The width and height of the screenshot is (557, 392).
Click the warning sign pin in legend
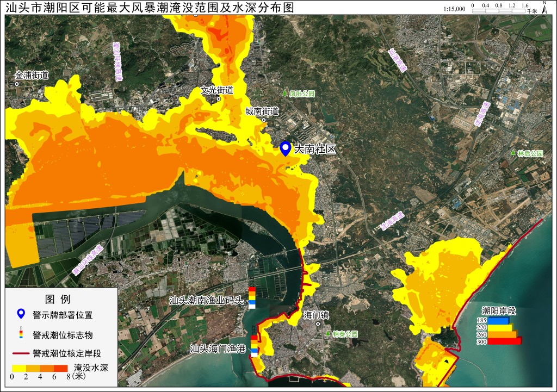[21, 314]
